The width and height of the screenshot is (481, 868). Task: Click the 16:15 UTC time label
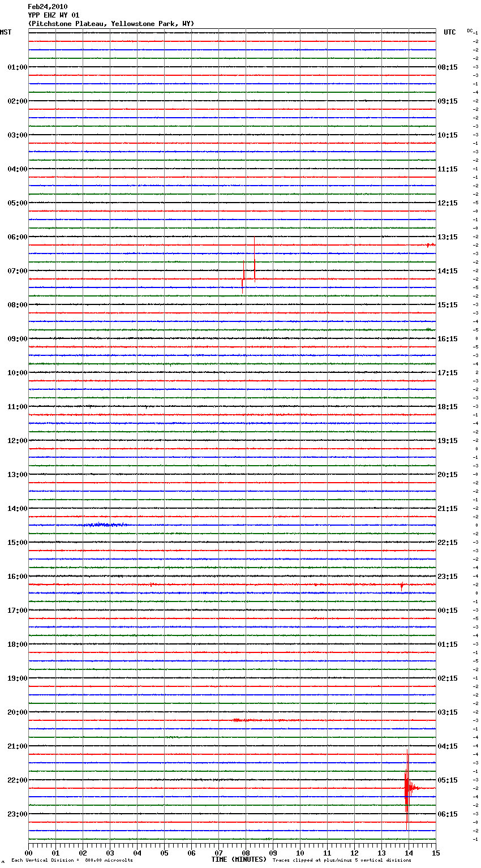click(x=448, y=339)
